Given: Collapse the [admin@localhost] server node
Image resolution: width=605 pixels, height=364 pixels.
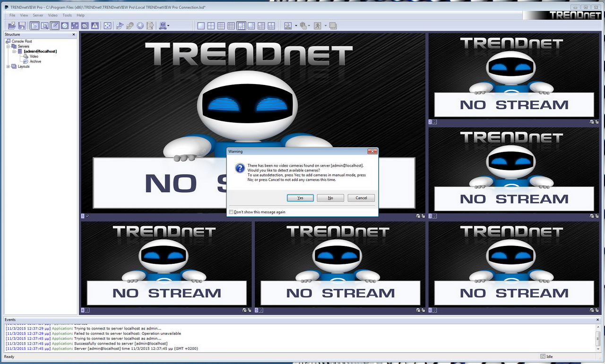Looking at the screenshot, I should coord(14,51).
